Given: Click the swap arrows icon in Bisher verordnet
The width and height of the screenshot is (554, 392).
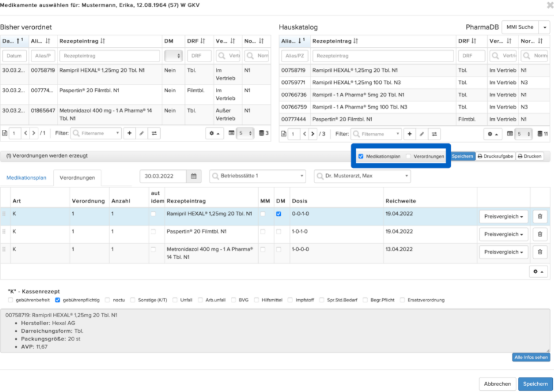Looking at the screenshot, I should click(154, 133).
